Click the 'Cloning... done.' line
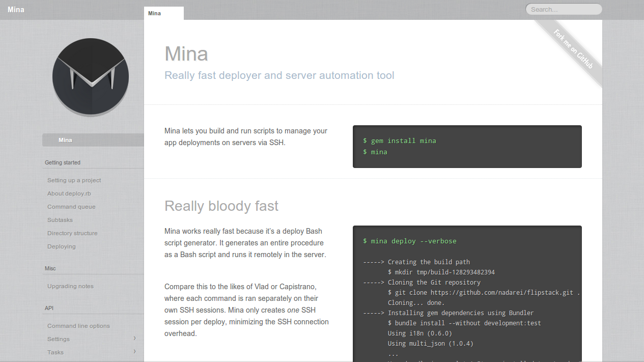 pyautogui.click(x=416, y=302)
